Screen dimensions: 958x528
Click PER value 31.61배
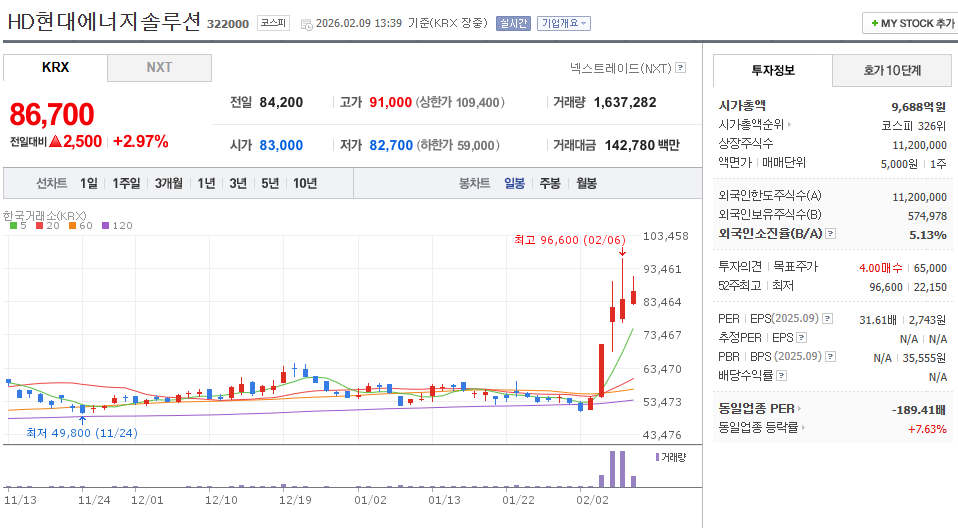(877, 320)
